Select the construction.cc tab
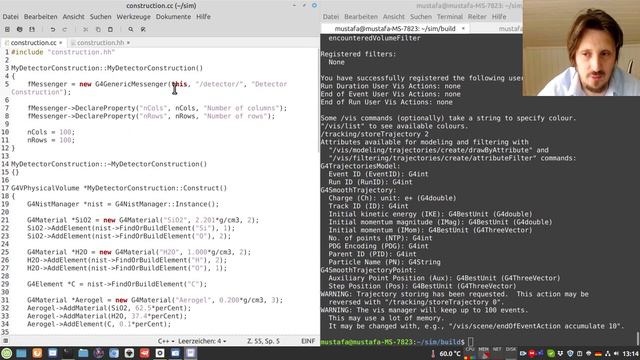Image resolution: width=640 pixels, height=360 pixels. (33, 42)
